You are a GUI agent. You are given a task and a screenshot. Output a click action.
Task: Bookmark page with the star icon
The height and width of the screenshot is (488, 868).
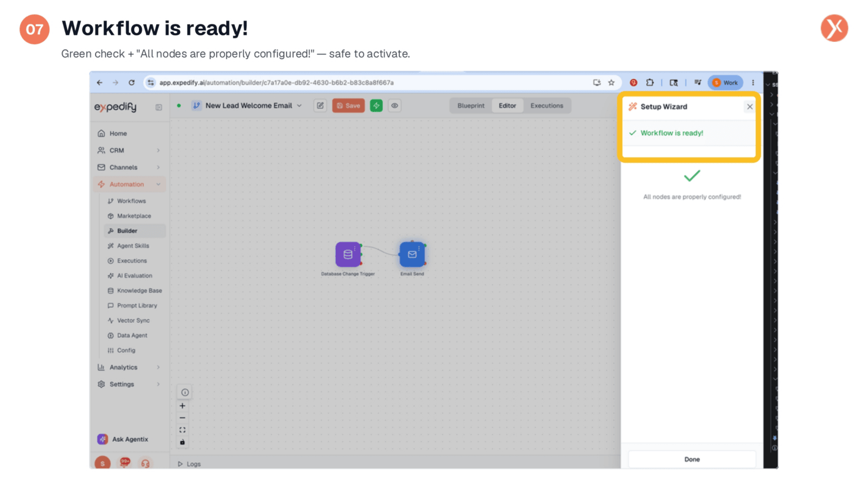tap(611, 82)
